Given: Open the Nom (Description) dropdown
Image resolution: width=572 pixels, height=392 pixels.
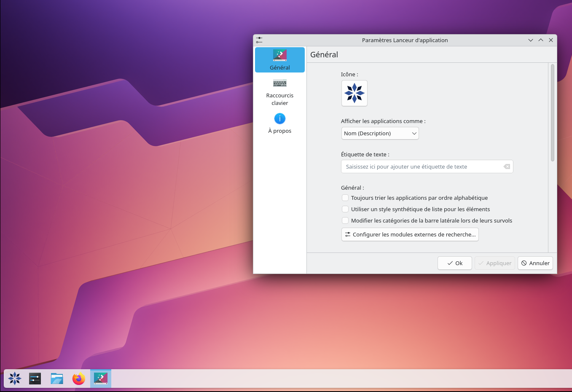Looking at the screenshot, I should point(380,133).
